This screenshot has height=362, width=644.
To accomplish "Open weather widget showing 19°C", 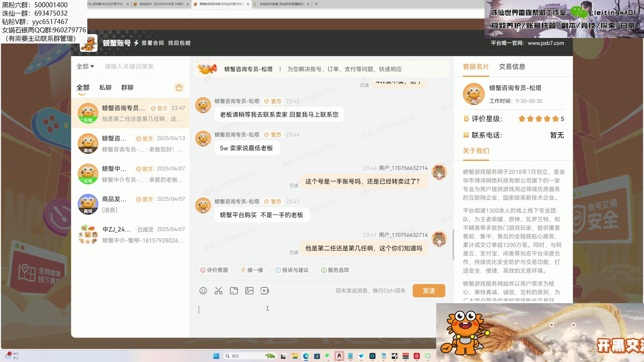I will click(12, 356).
